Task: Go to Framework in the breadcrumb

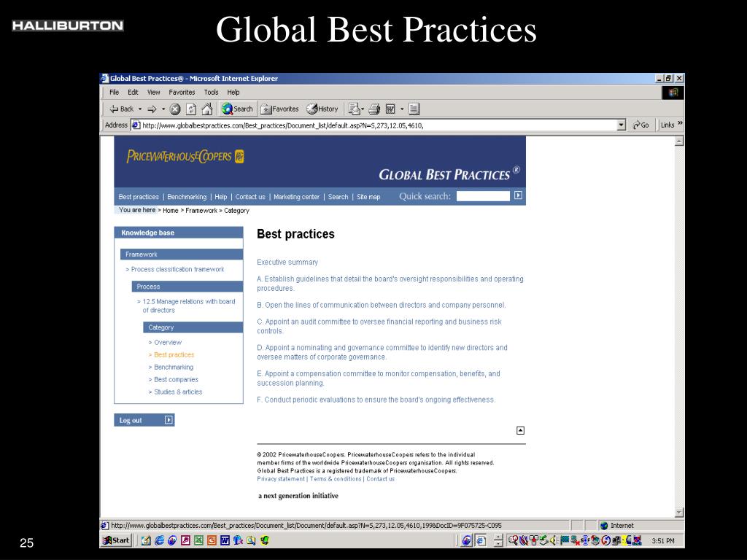Action: pyautogui.click(x=201, y=211)
